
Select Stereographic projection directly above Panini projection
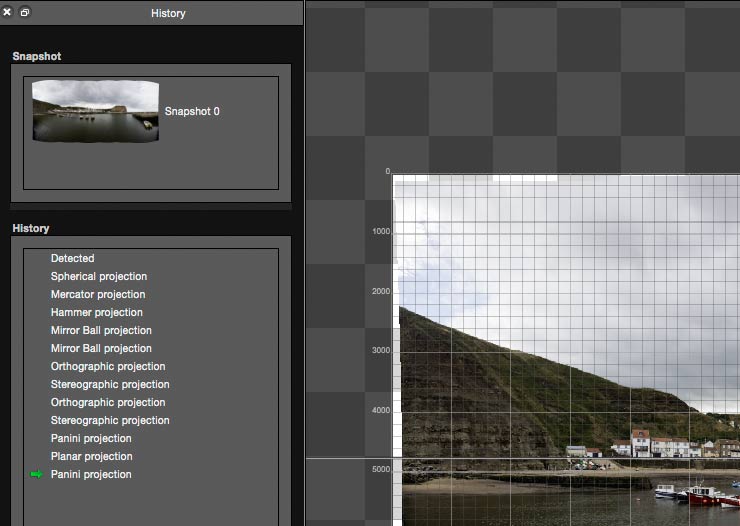(x=110, y=420)
